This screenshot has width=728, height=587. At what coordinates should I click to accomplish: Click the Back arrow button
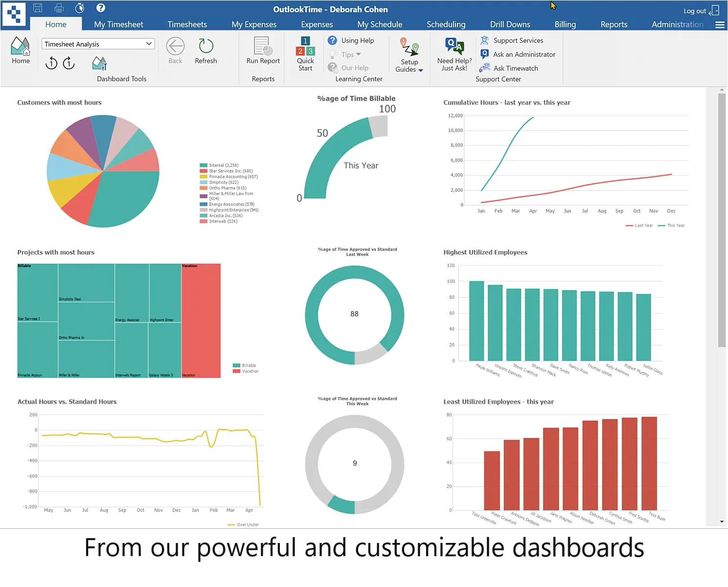175,50
